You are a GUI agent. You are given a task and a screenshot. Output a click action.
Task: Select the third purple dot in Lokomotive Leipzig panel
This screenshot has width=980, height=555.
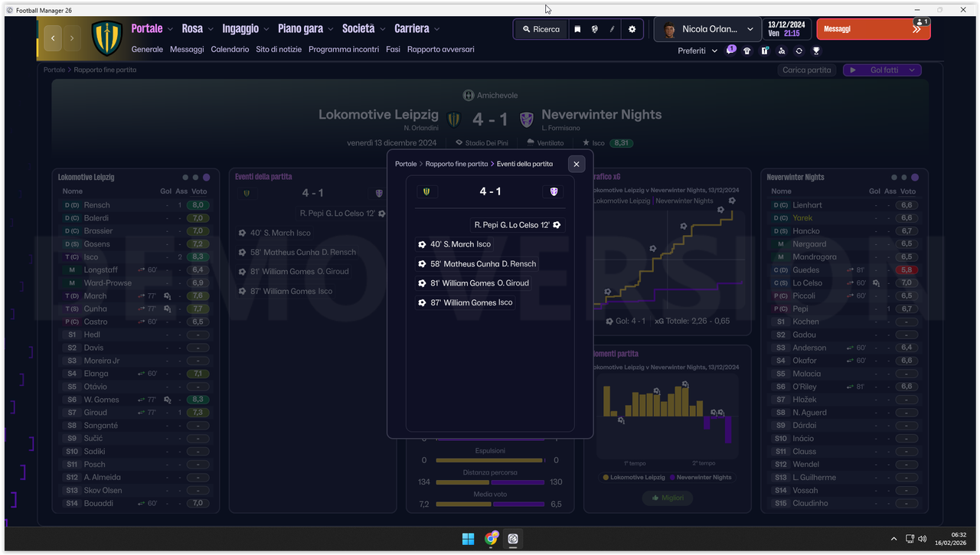(x=207, y=178)
